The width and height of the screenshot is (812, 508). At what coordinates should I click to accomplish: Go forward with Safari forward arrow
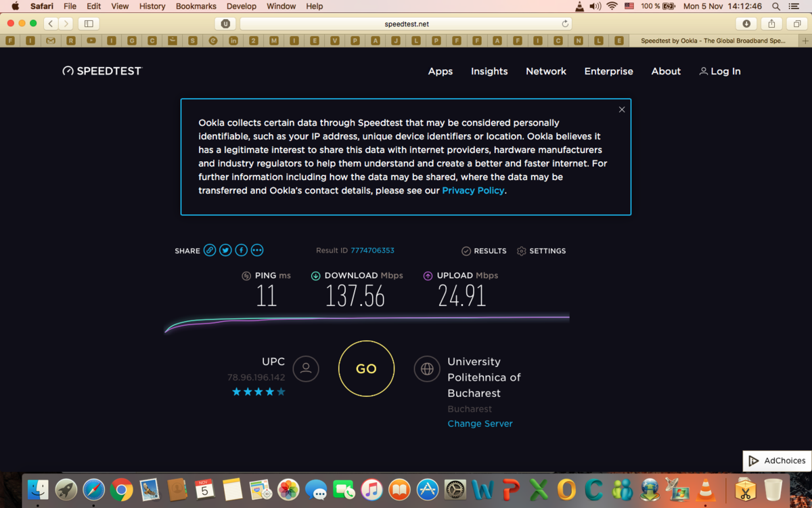click(66, 24)
